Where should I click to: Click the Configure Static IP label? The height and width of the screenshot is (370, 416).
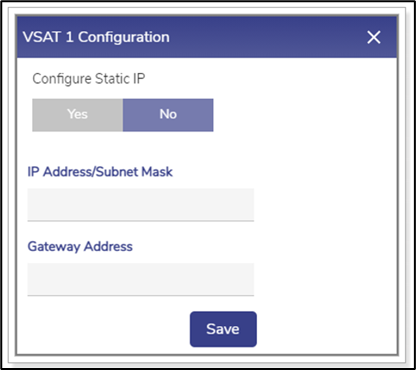(x=89, y=79)
